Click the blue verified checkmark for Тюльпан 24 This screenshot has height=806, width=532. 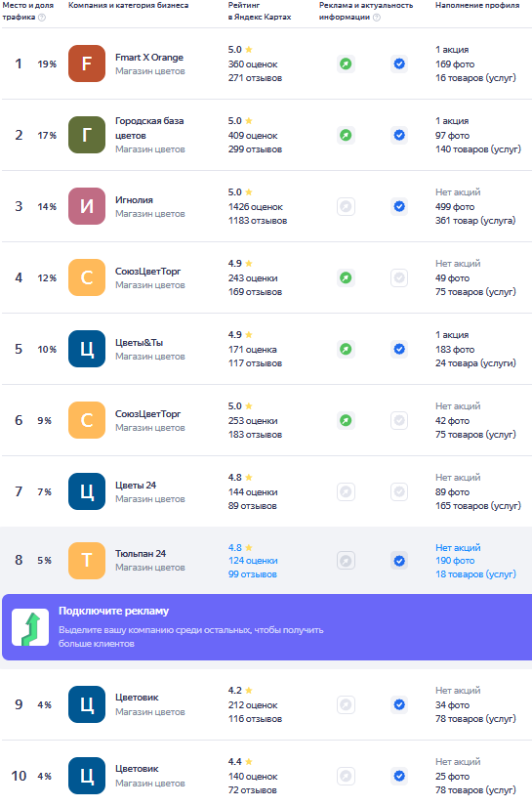click(399, 561)
